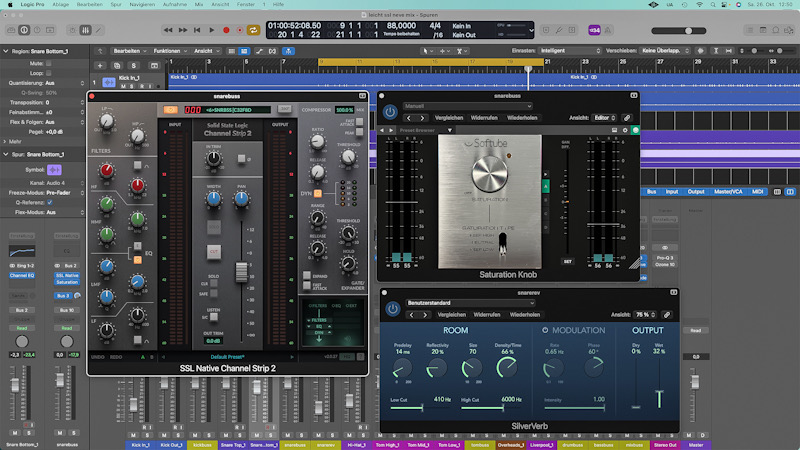Viewport: 800px width, 450px height.
Task: Click the metronome button in control bar
Action: pyautogui.click(x=608, y=31)
